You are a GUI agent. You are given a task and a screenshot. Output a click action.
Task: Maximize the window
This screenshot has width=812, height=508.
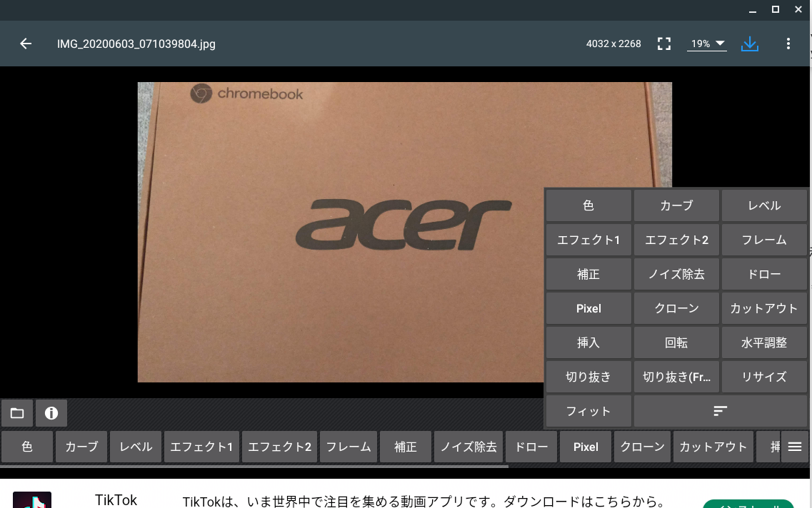coord(776,10)
